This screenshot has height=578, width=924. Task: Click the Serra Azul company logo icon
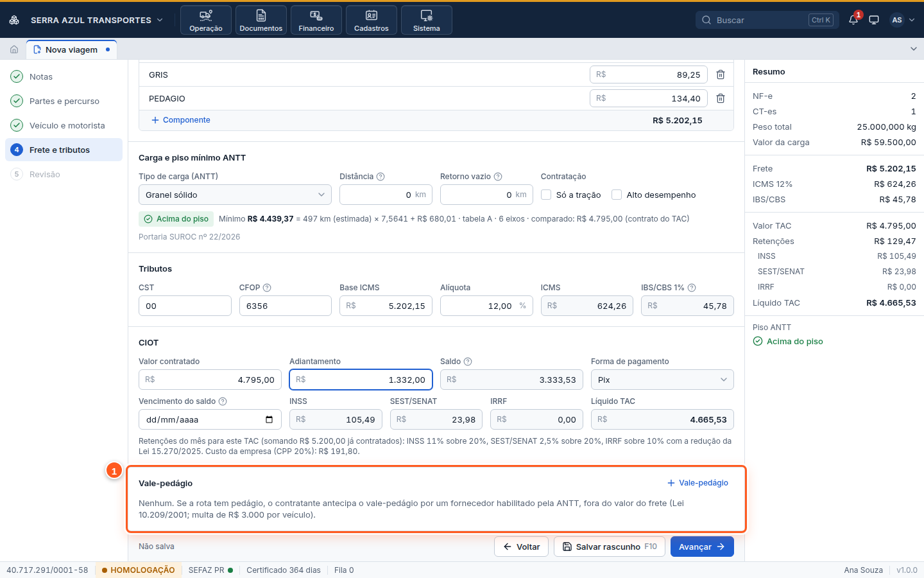[x=14, y=20]
